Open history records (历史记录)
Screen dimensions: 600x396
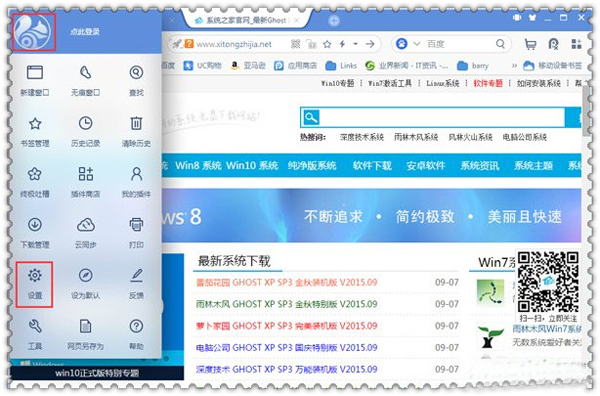pos(85,132)
